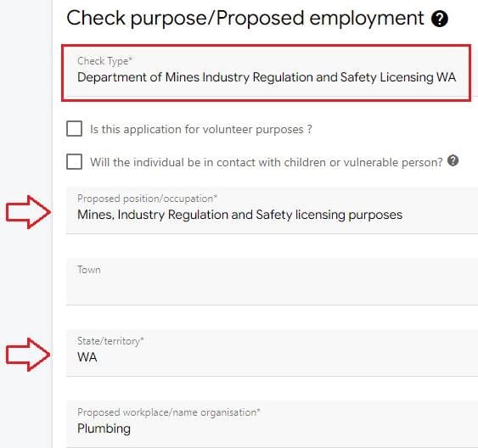This screenshot has height=448, width=478.
Task: Open the Check Type dropdown
Action: (x=266, y=73)
